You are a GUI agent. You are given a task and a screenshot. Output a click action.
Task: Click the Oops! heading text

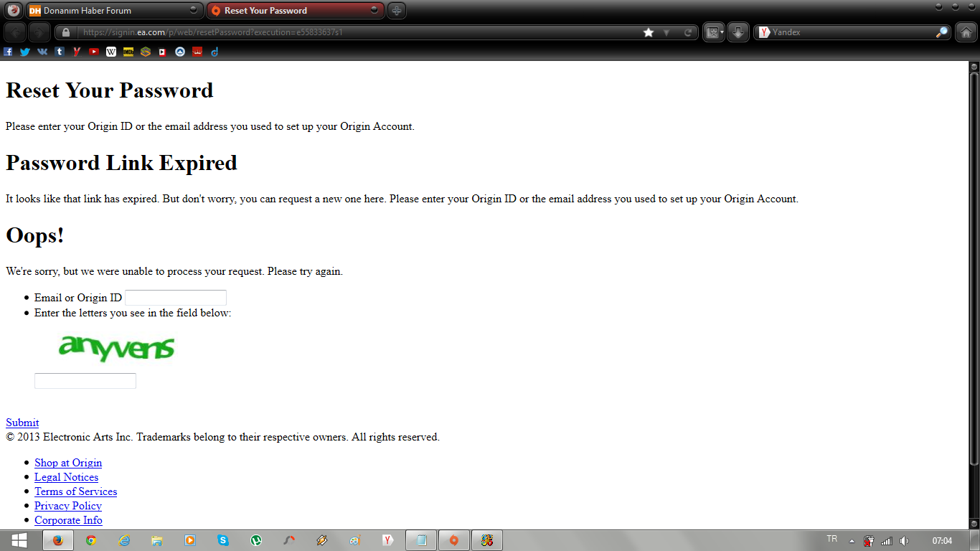coord(35,235)
